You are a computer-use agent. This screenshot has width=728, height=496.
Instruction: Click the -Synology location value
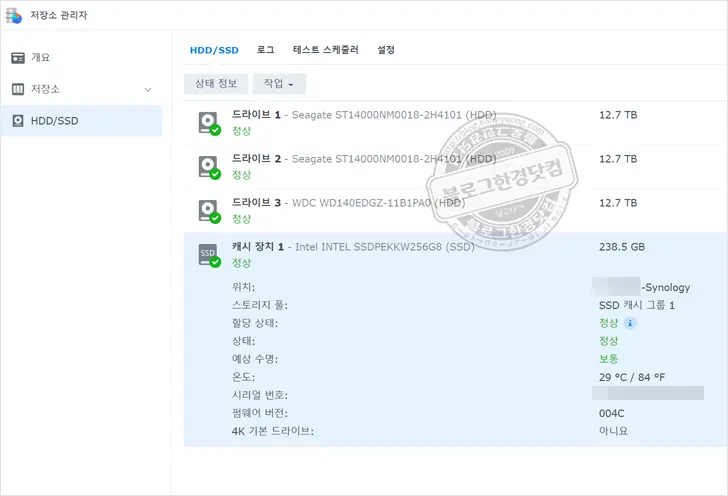point(666,287)
